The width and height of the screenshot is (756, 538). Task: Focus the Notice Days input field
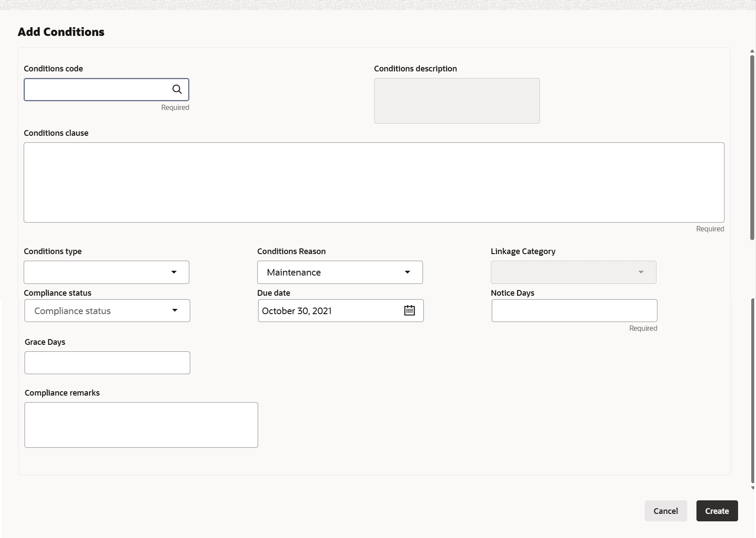[575, 311]
